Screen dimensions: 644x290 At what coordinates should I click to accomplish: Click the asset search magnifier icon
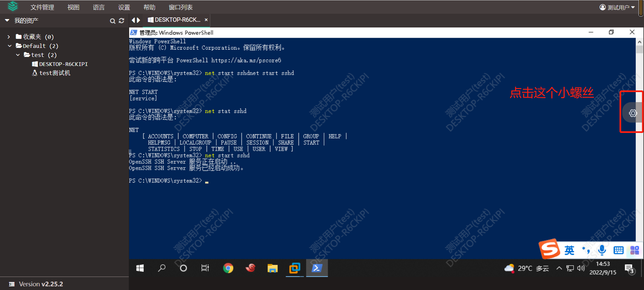[113, 21]
